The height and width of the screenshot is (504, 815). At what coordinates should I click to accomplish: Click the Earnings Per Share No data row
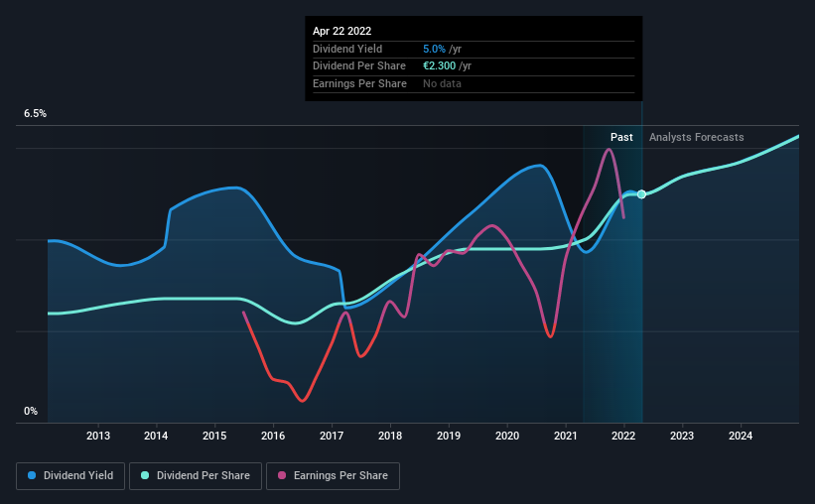point(474,83)
